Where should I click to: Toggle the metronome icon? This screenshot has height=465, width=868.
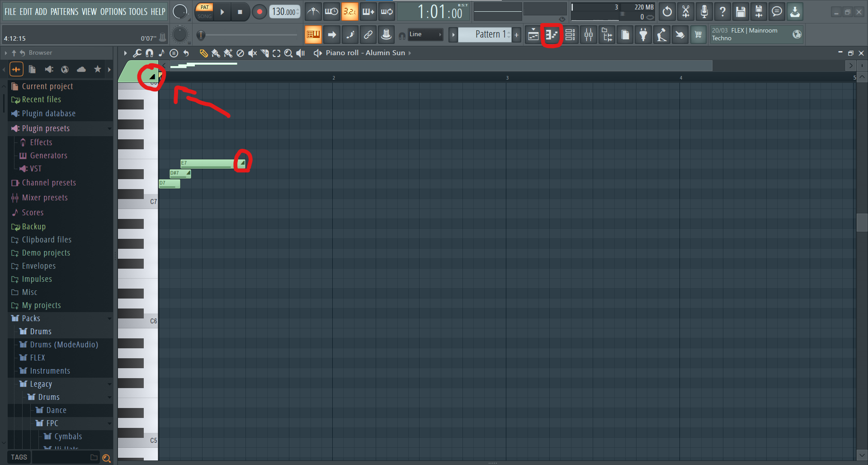coord(313,12)
